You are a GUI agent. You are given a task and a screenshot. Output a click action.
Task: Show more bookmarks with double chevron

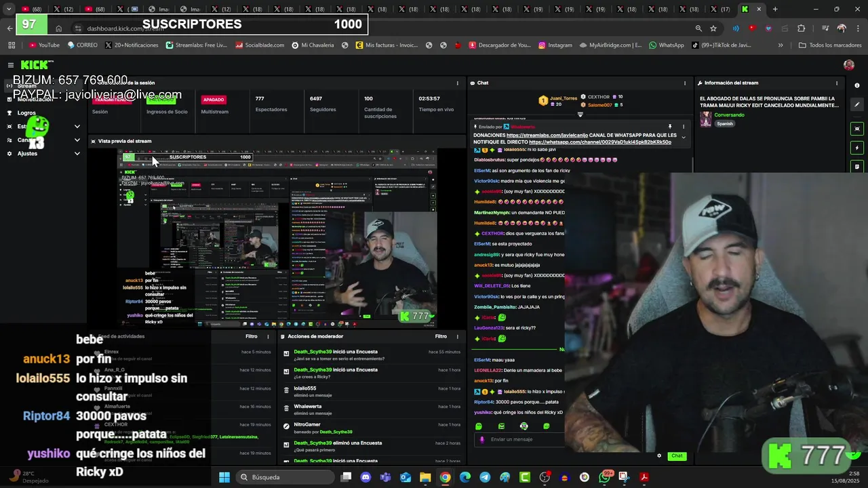click(781, 45)
